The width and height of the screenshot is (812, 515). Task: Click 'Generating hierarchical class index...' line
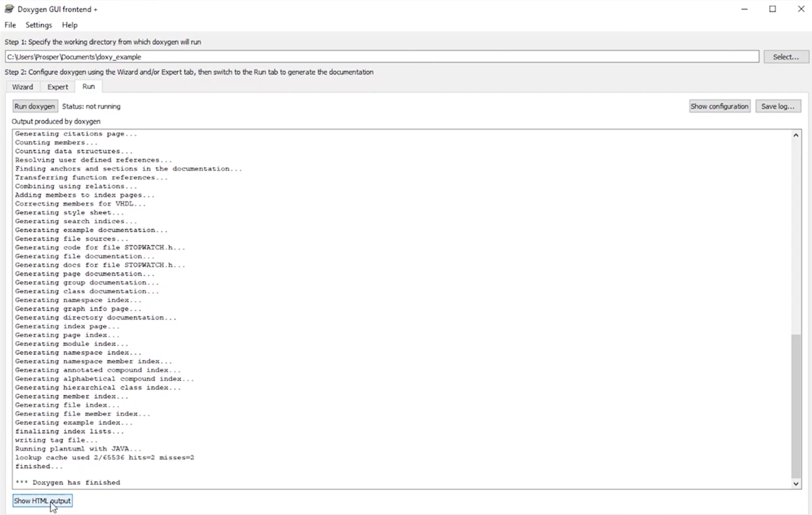98,388
